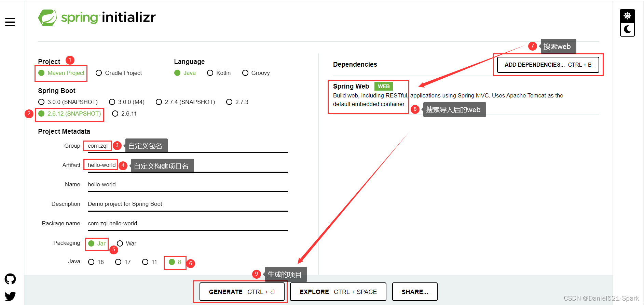The height and width of the screenshot is (305, 644).
Task: Select Spring Boot 2.7.3
Action: 237,102
